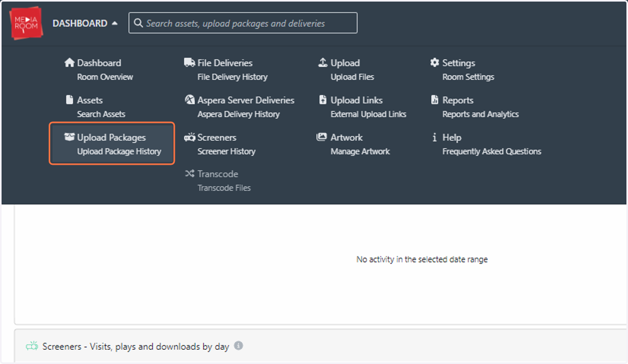Viewport: 628px width, 364px height.
Task: Open the Upload menu item
Action: coord(345,63)
